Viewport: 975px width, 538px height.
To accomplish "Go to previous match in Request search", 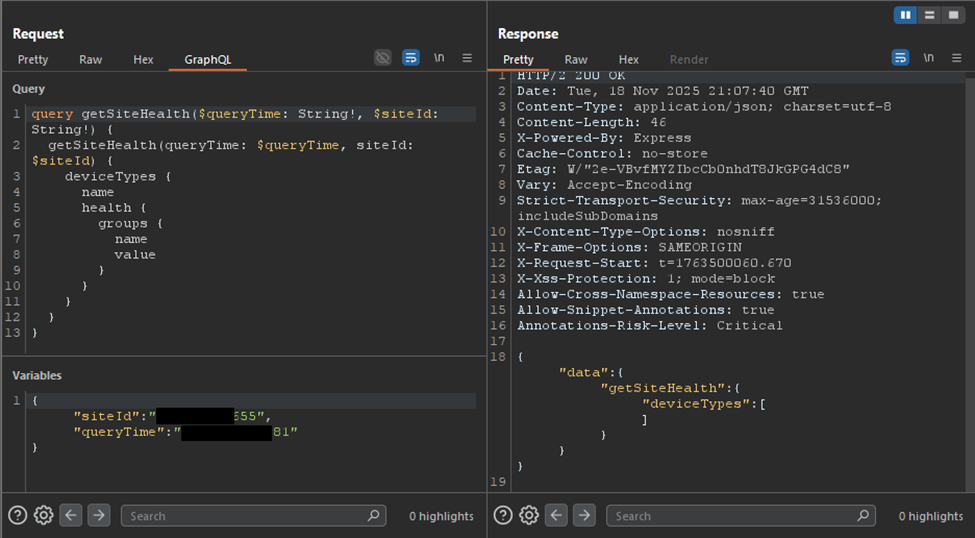I will 70,516.
